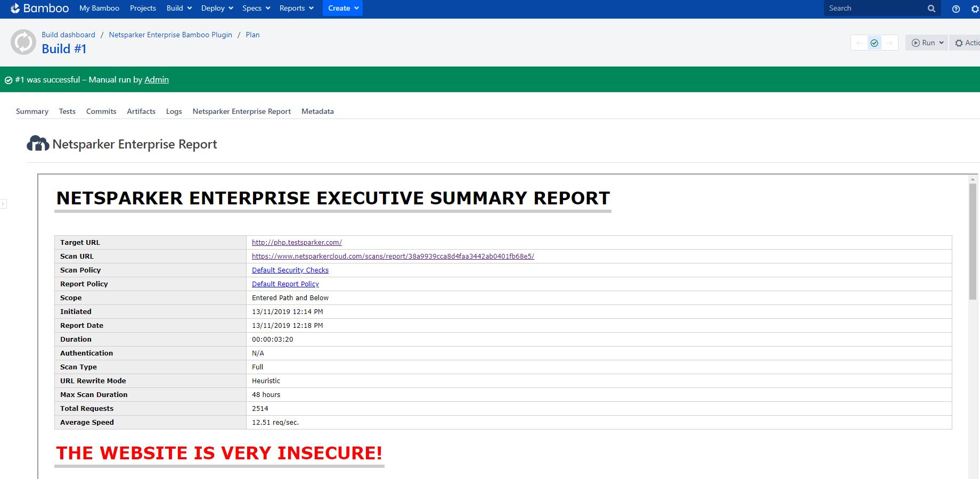Expand the collapsed sidebar handle at left
The width and height of the screenshot is (980, 479).
click(x=3, y=204)
